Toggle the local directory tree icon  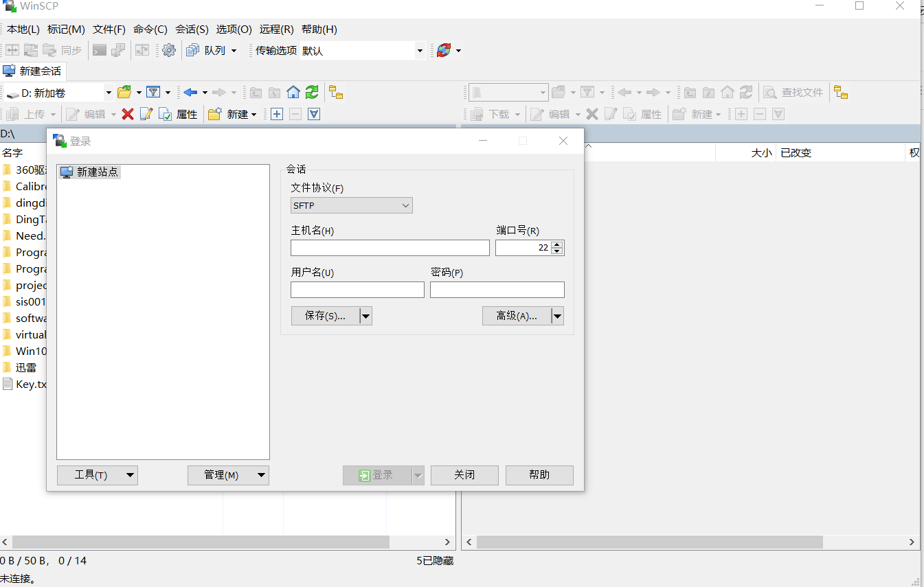pyautogui.click(x=336, y=92)
